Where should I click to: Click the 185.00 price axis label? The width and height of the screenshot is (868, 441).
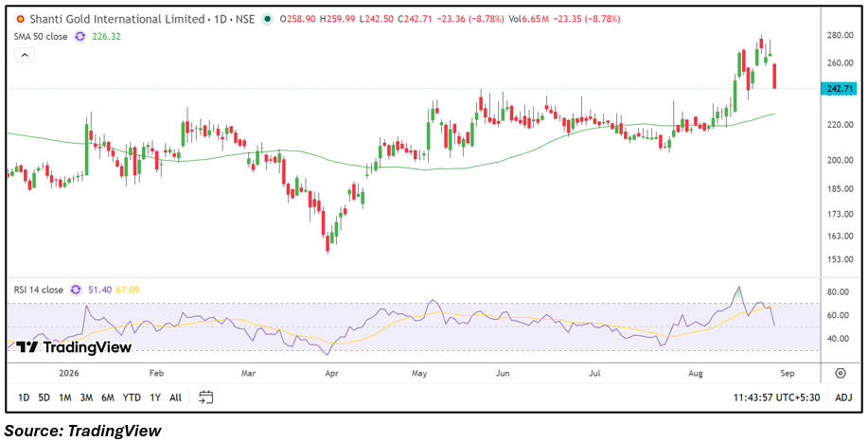pyautogui.click(x=839, y=188)
